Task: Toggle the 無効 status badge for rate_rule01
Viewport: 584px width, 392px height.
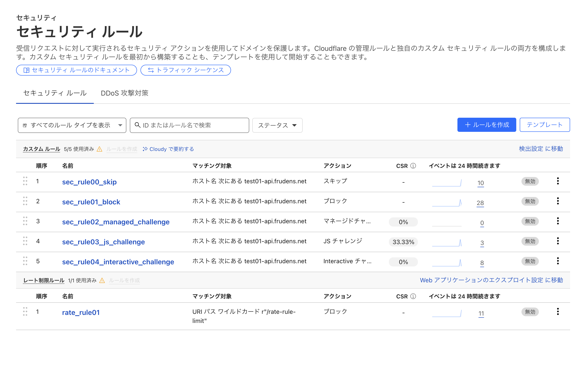Action: (530, 312)
